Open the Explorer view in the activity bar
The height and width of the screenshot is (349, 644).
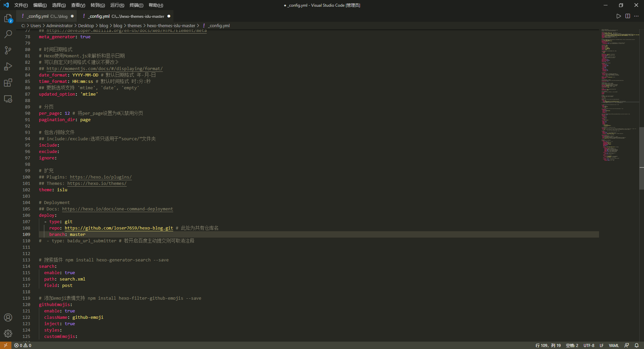click(8, 18)
